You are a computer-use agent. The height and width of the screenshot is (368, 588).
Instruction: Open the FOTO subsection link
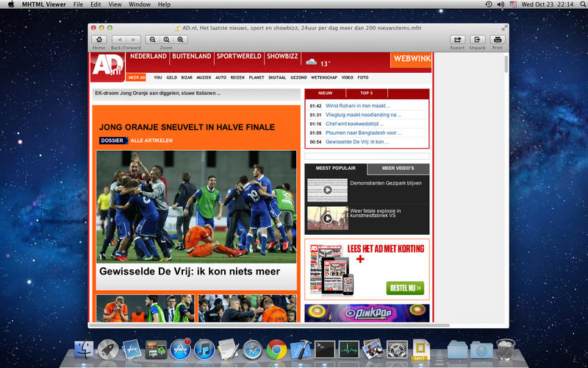coord(362,77)
